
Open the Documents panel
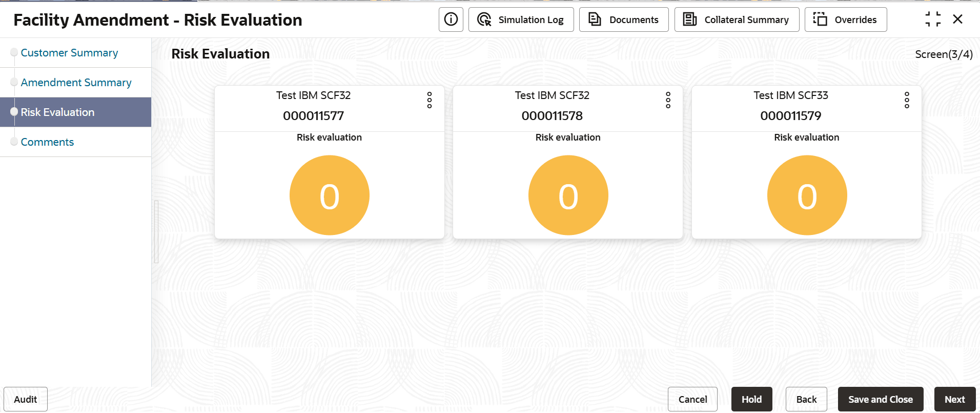tap(624, 19)
